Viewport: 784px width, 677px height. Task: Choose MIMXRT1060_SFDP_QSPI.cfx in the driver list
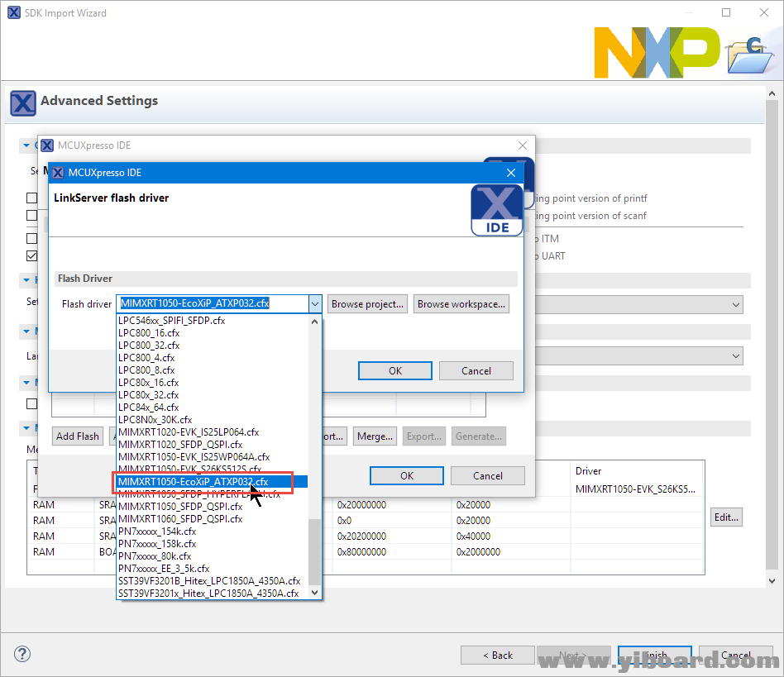click(180, 519)
